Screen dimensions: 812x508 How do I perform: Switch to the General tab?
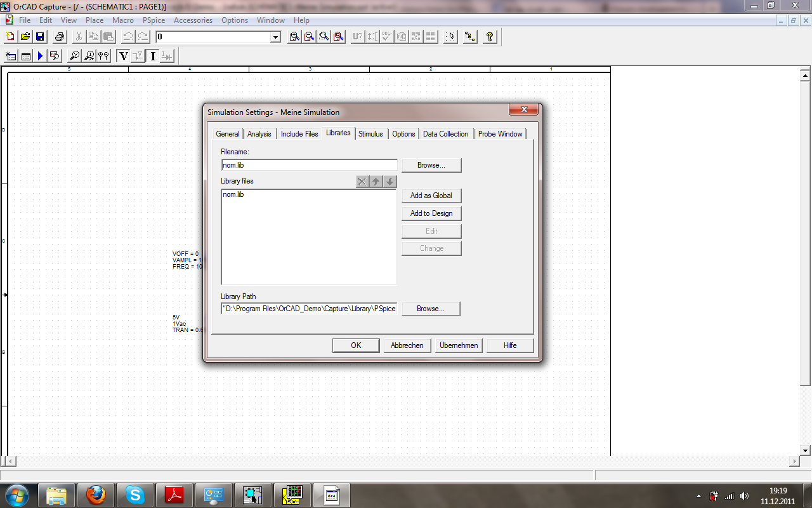[x=227, y=134]
